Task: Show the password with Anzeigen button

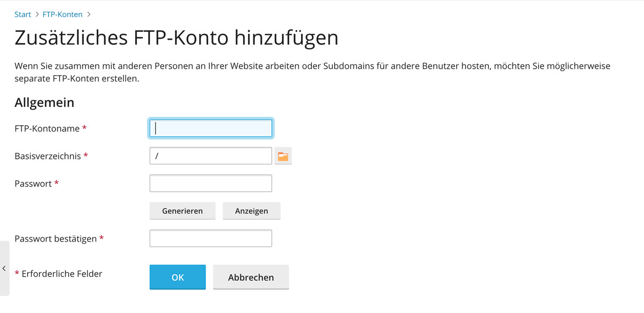Action: click(251, 211)
